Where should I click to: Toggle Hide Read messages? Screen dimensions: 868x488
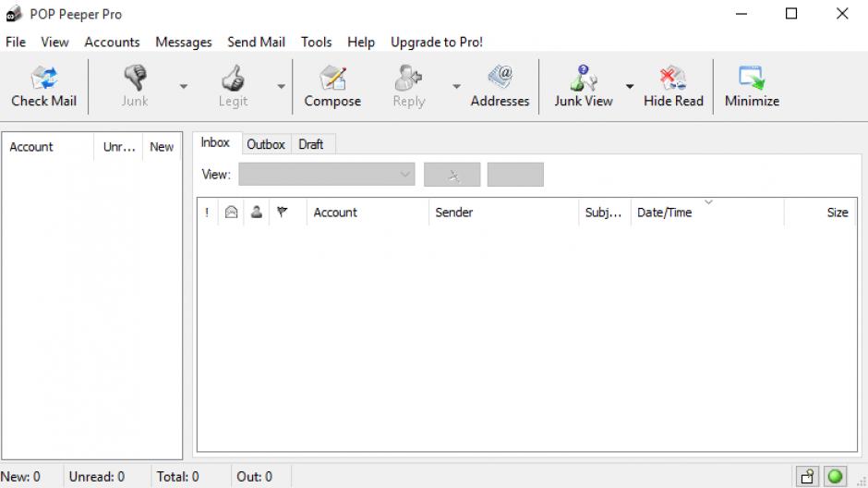(673, 86)
